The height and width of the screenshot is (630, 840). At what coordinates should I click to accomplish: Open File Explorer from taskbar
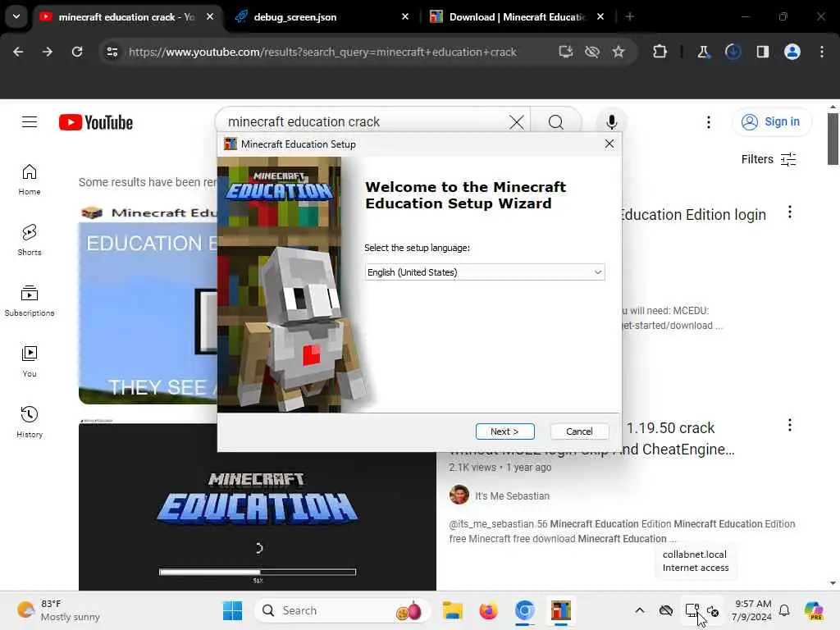click(453, 610)
